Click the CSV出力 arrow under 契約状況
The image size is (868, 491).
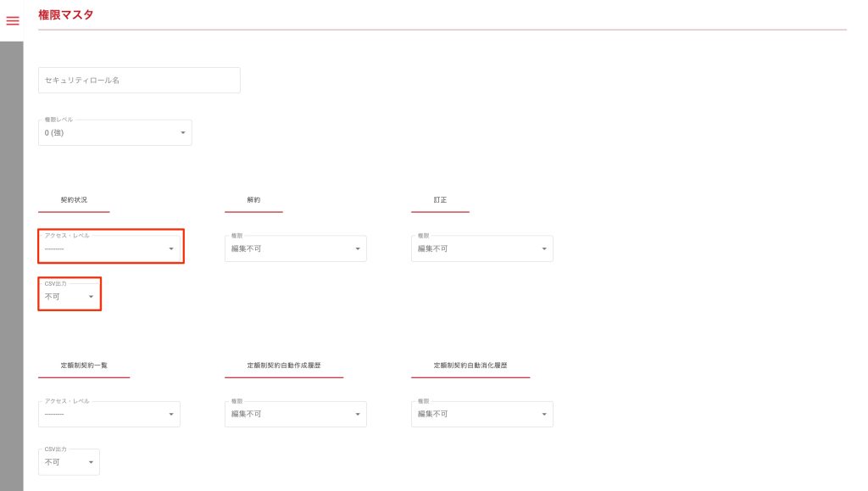[x=91, y=297]
